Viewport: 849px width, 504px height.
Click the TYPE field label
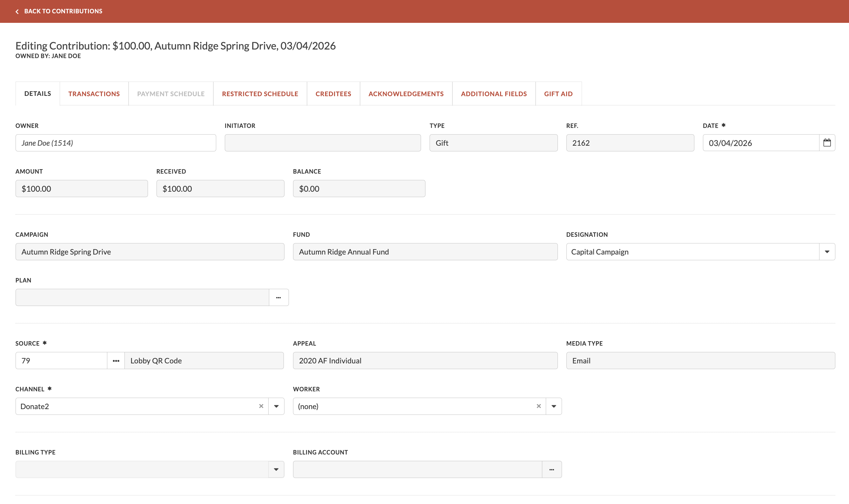[x=437, y=126]
